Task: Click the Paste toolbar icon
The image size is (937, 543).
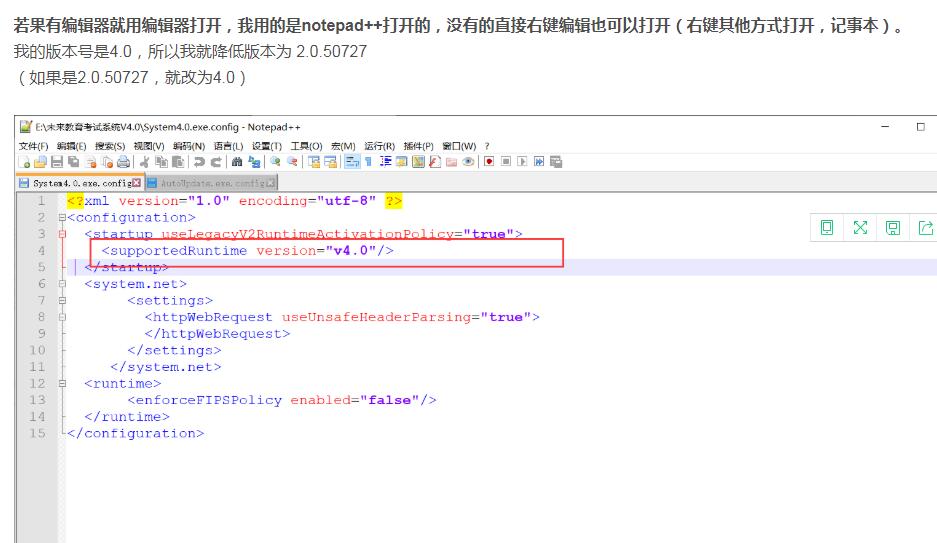Action: click(178, 162)
